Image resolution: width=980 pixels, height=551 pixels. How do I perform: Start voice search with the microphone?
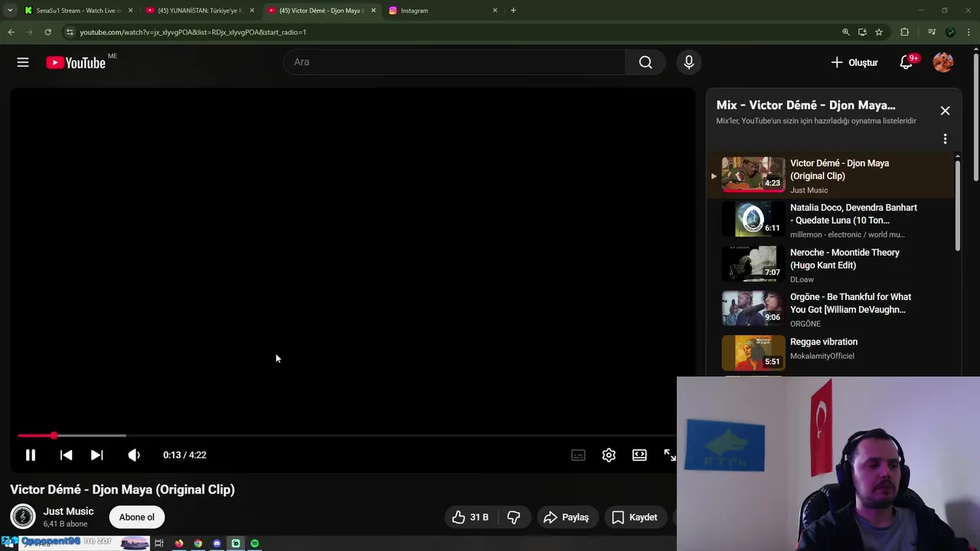click(689, 62)
